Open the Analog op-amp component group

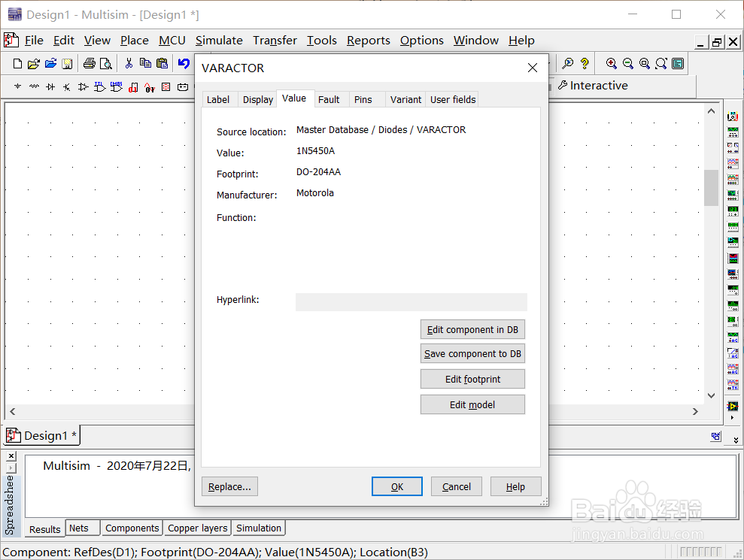(x=83, y=86)
